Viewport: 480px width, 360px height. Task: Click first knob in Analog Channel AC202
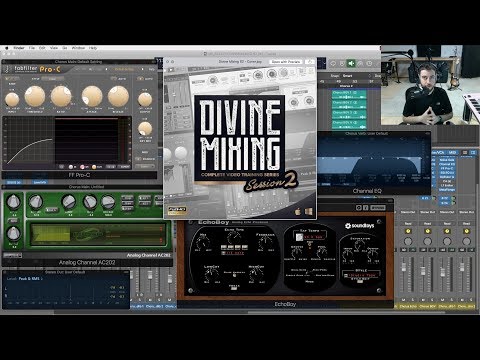(14, 201)
